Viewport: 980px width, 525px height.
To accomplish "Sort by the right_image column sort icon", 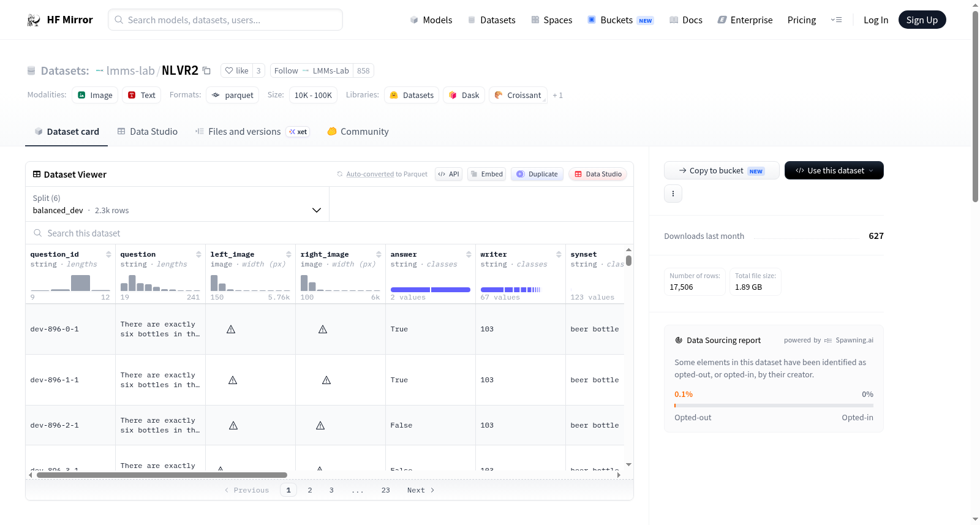I will (x=379, y=254).
